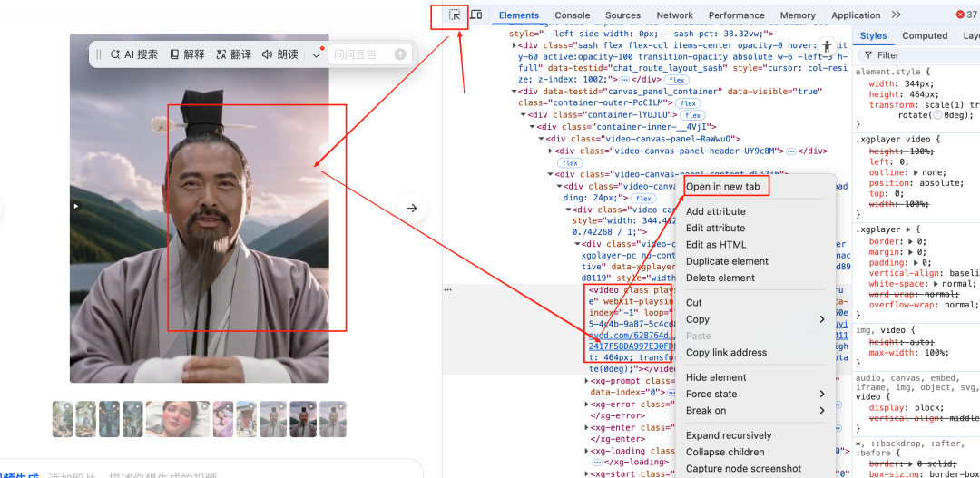
Task: Select the wide thumbnail of the woman with pink cheeks
Action: pyautogui.click(x=178, y=419)
